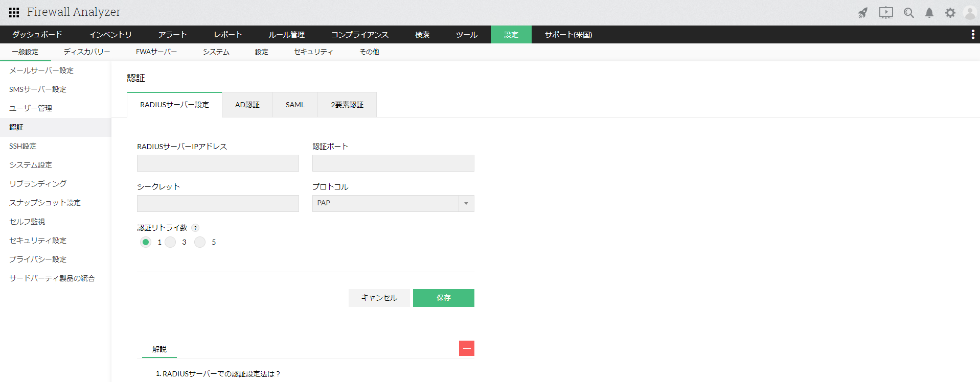Click the キャンセル button

click(x=379, y=298)
